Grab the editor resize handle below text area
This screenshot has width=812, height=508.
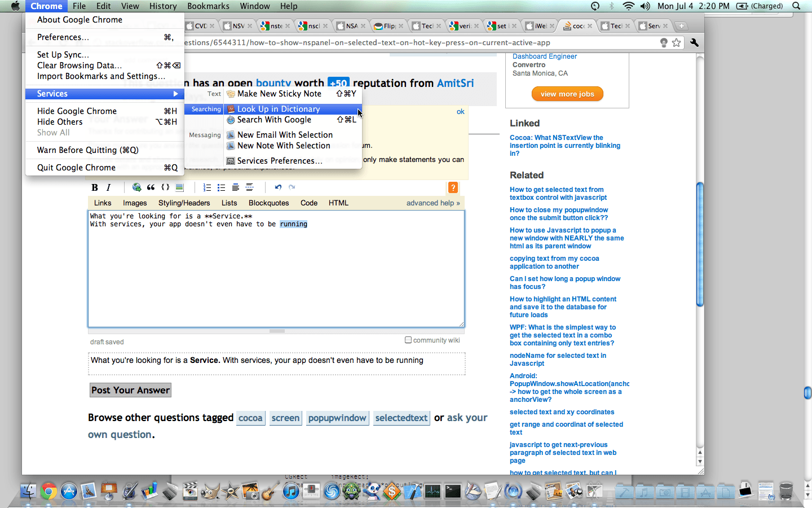[x=277, y=331]
